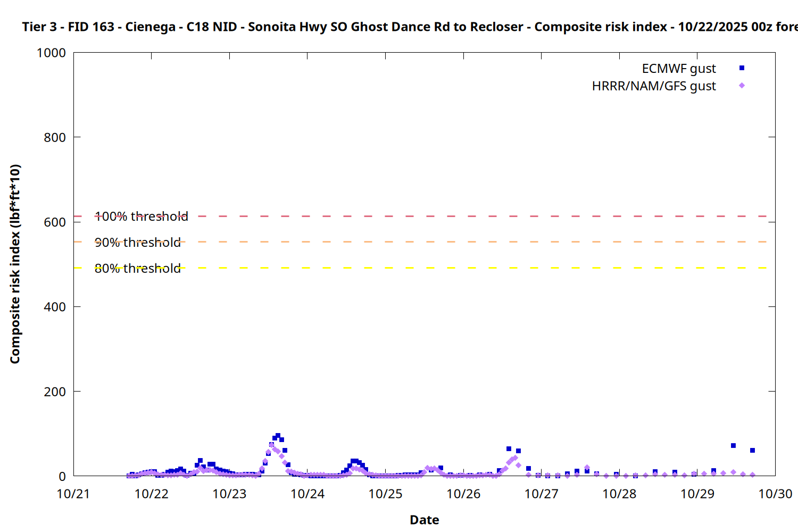Click the 90% threshold label
Image resolution: width=798 pixels, height=532 pixels.
coord(137,243)
